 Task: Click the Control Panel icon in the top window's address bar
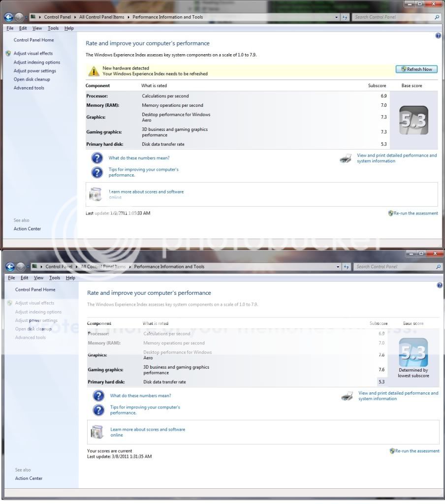pyautogui.click(x=33, y=17)
